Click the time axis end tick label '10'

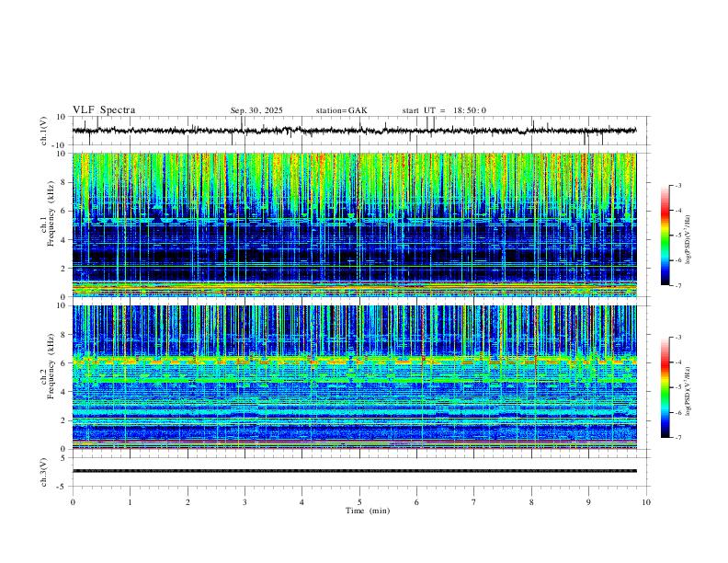(x=646, y=502)
